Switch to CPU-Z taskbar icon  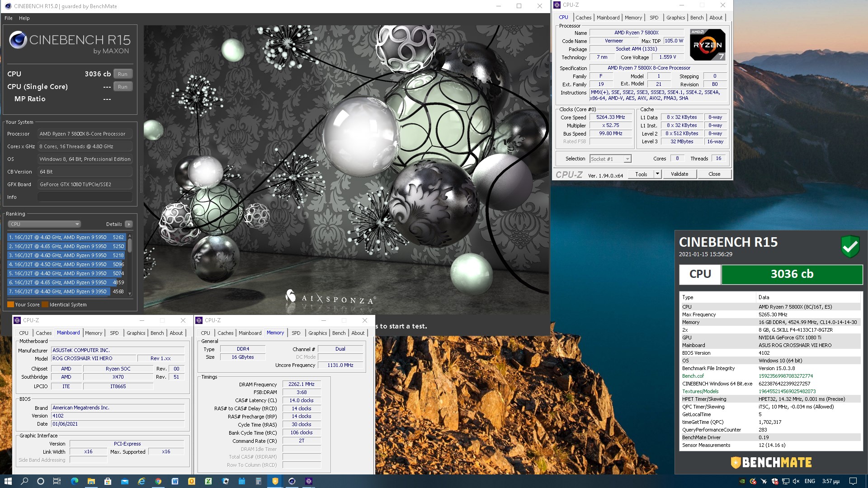pyautogui.click(x=309, y=481)
